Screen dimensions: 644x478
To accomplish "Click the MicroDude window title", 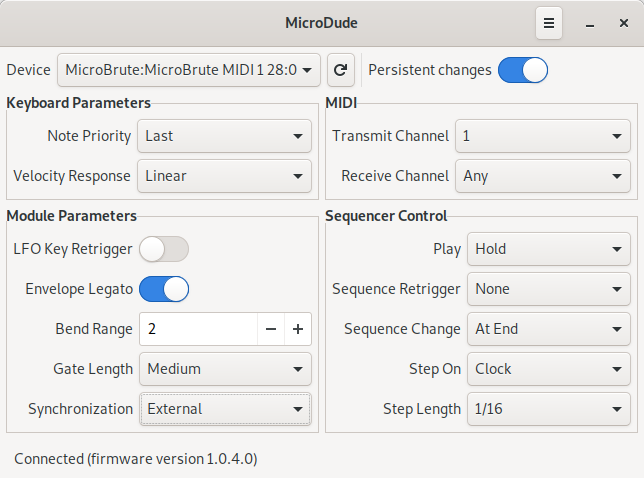I will (x=322, y=23).
